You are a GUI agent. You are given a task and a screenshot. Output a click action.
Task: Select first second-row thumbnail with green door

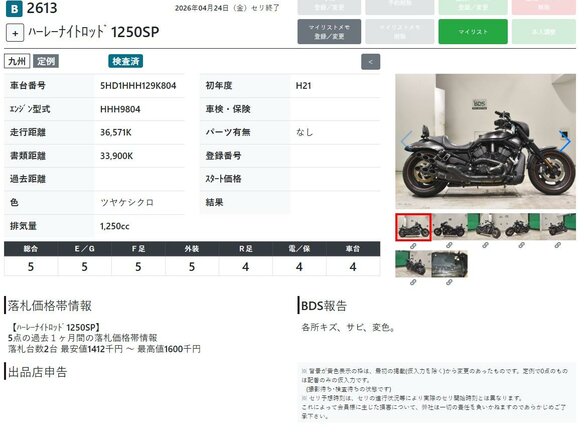pos(413,264)
